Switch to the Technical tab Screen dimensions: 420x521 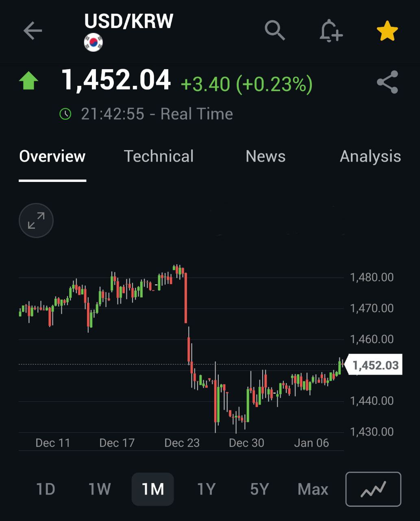coord(159,157)
